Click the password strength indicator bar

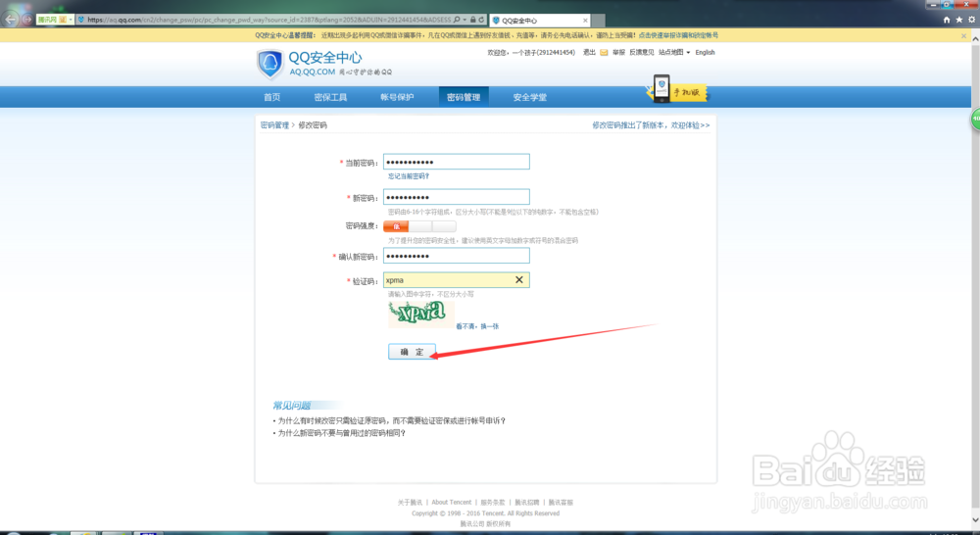coord(419,226)
